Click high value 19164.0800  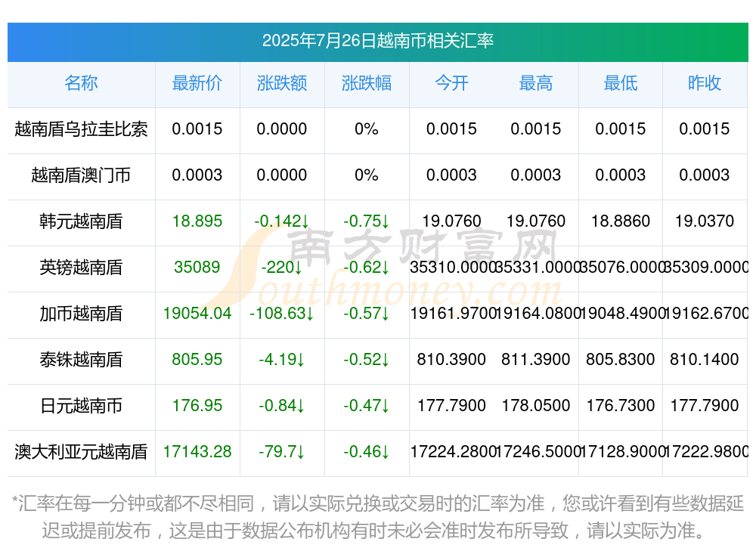pyautogui.click(x=537, y=314)
